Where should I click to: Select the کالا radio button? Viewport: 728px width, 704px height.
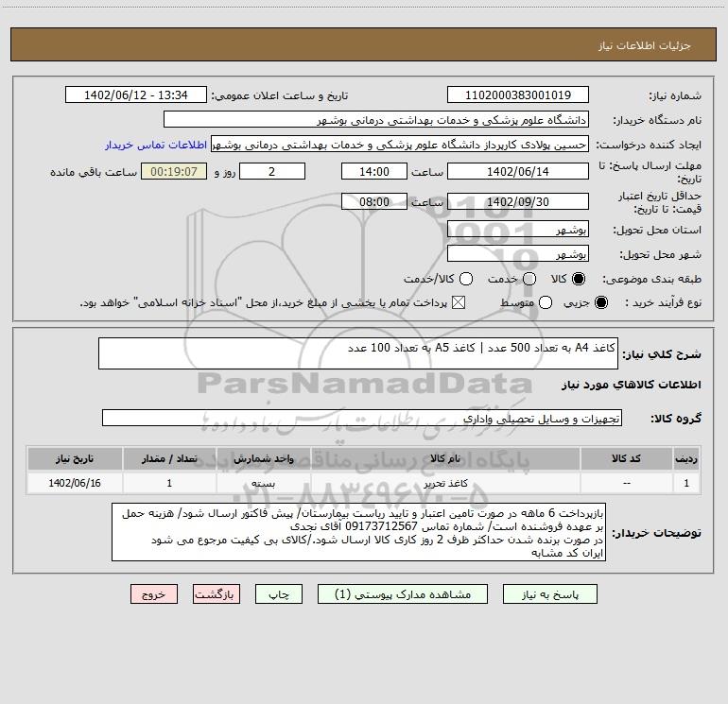pos(579,279)
